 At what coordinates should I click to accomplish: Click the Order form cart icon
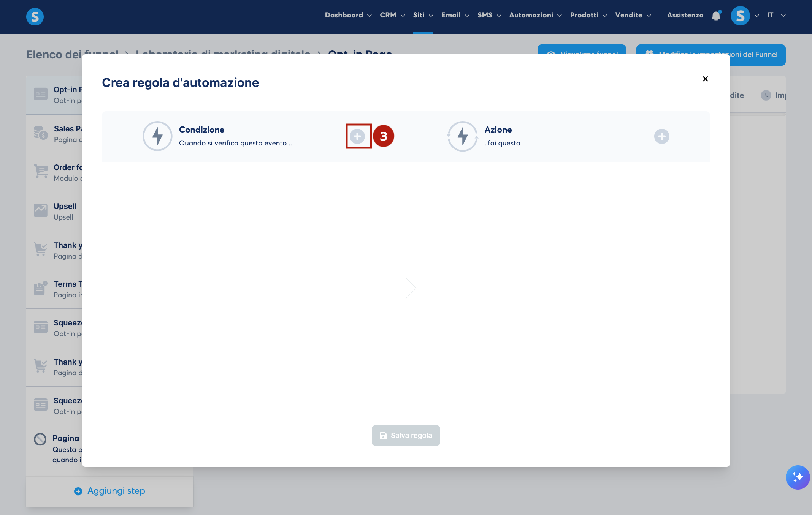coord(41,172)
